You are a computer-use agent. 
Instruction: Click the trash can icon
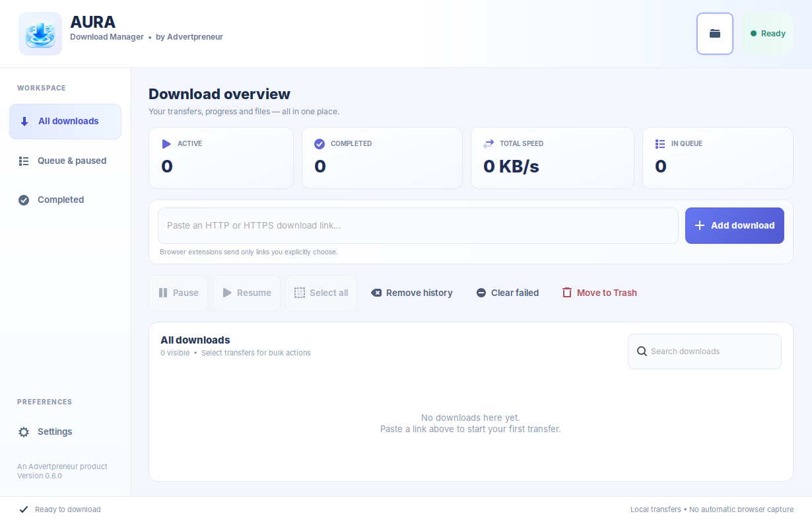567,293
